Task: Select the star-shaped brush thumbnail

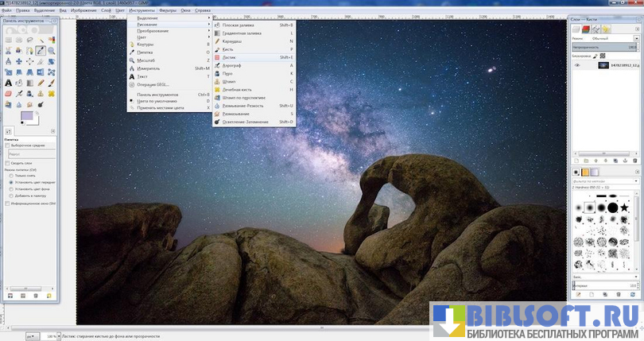Action: coord(626,208)
